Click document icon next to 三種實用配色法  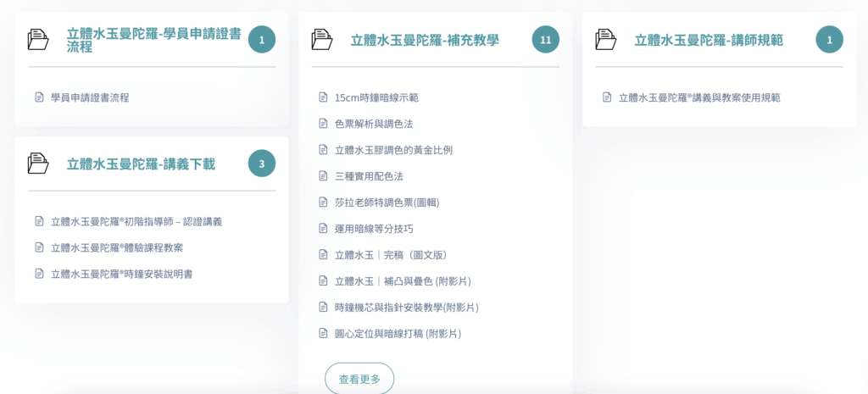pos(323,176)
